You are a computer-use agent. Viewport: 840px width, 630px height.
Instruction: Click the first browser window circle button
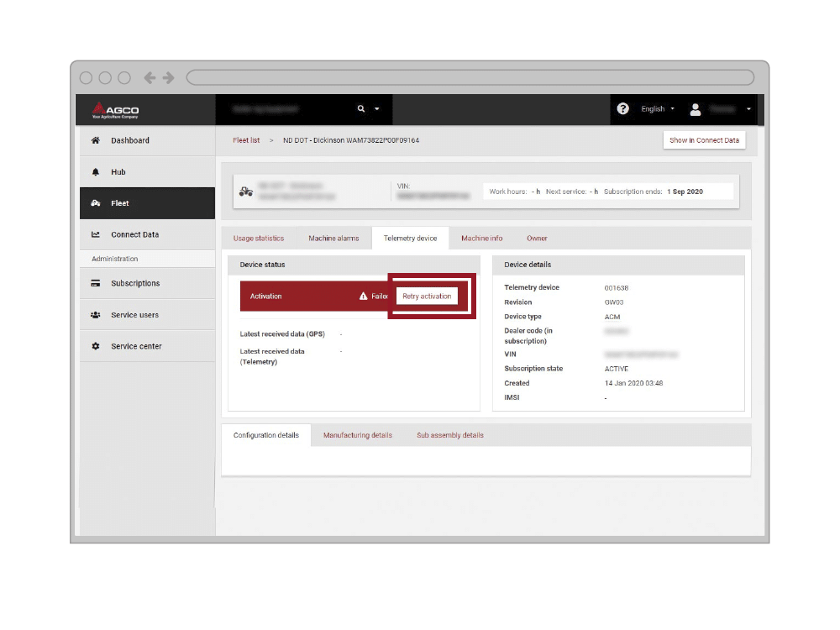click(x=86, y=77)
